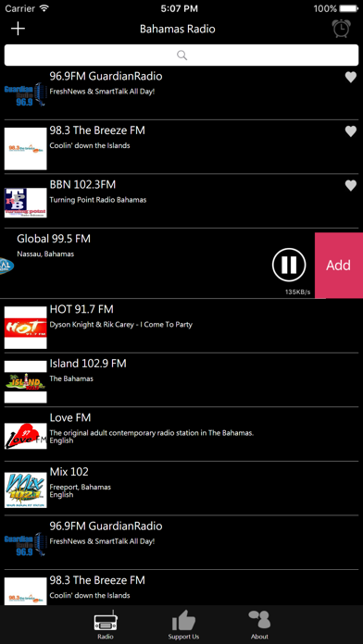The width and height of the screenshot is (363, 644).
Task: Open the About tab
Action: [259, 625]
